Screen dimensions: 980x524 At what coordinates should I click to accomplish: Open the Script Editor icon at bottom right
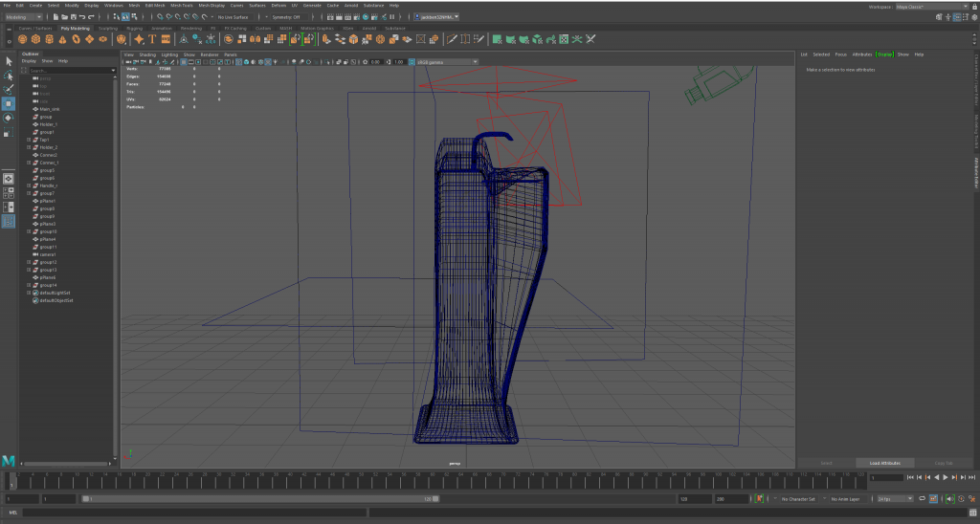972,513
